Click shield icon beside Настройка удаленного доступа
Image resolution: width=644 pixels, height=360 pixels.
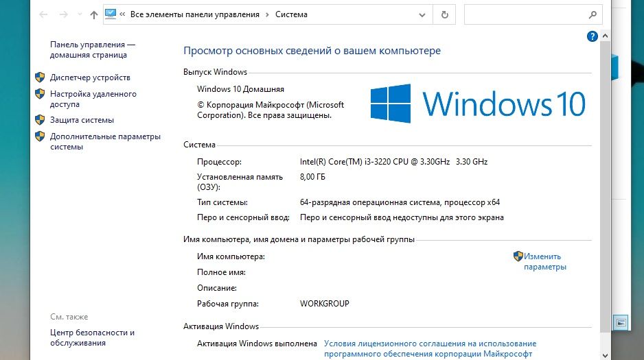pyautogui.click(x=40, y=93)
